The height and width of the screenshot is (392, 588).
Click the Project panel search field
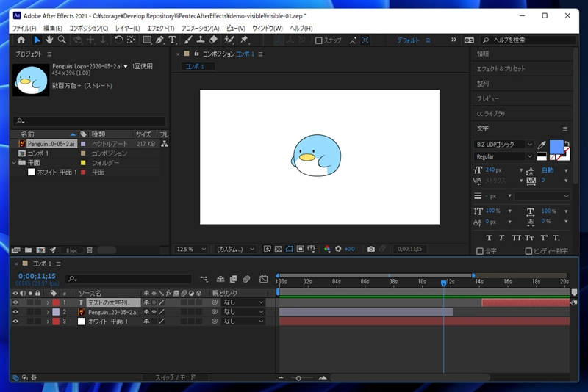pos(89,121)
